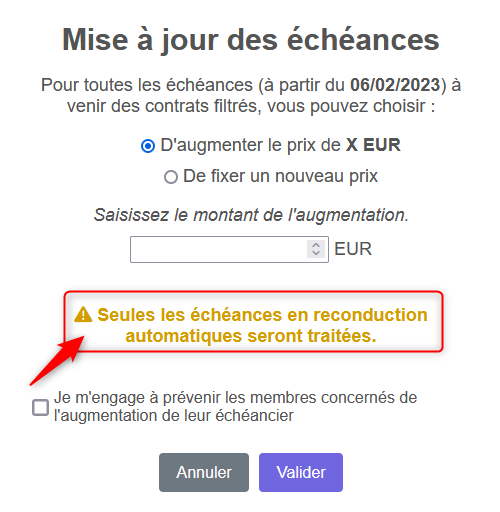
Task: Cancel with the Annuler button
Action: (204, 472)
